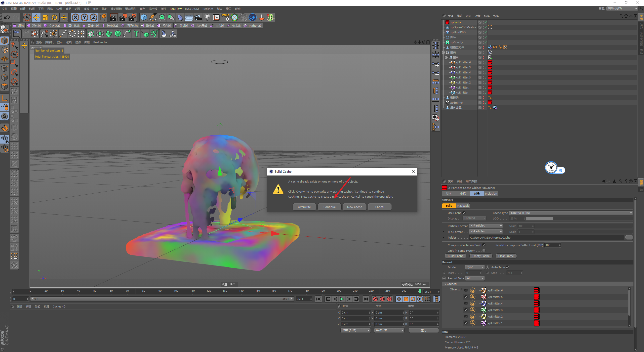Uncheck xpEmitter.5 in Cached objects list

pos(466,297)
